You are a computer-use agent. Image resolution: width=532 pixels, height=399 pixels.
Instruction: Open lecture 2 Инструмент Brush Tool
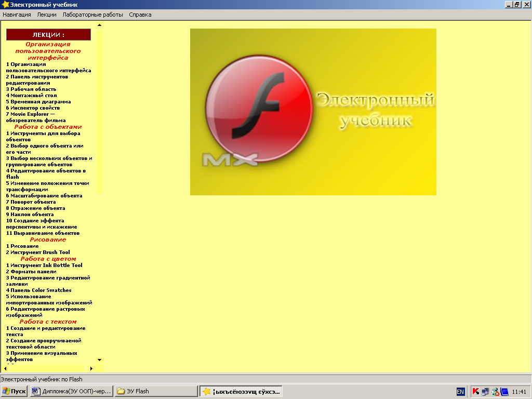tap(38, 252)
